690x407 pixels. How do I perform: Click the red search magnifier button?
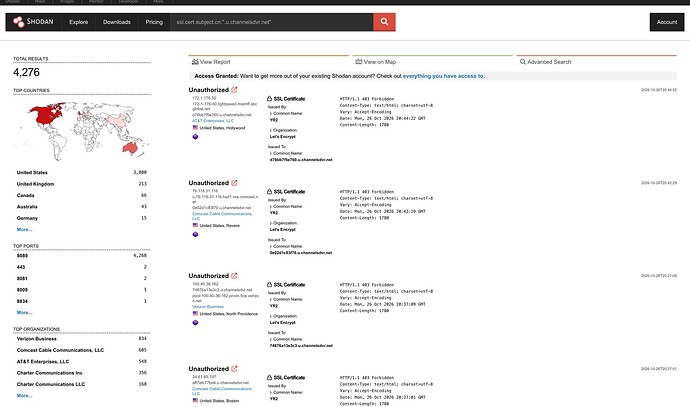pyautogui.click(x=384, y=22)
